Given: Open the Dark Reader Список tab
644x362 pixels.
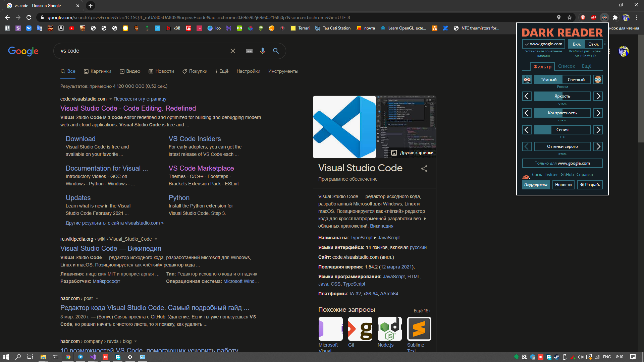Looking at the screenshot, I should pos(567,66).
